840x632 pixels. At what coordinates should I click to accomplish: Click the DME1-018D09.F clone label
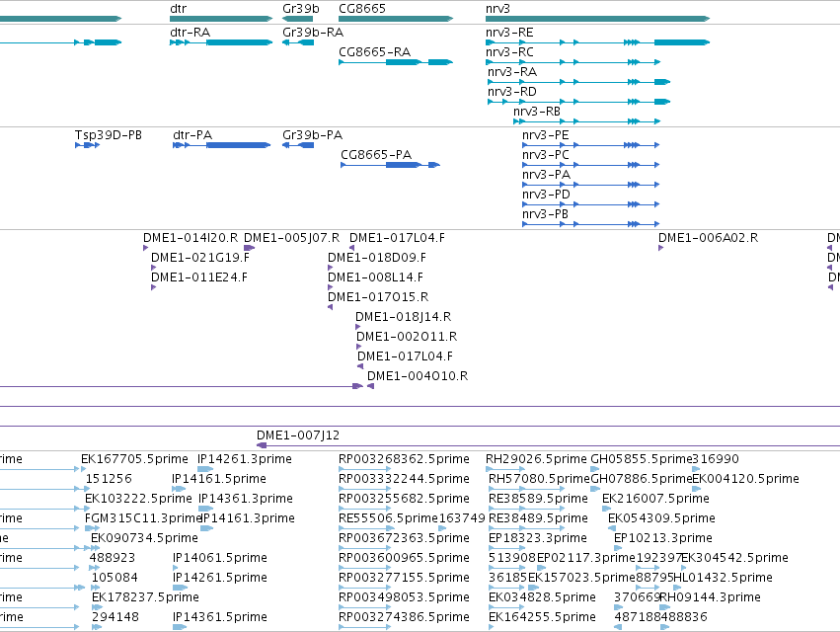click(x=377, y=258)
